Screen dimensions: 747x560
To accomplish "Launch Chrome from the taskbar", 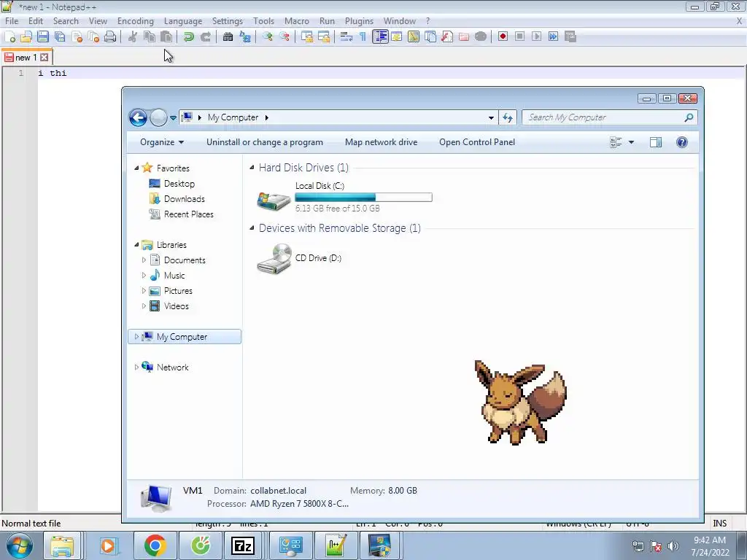I will point(155,545).
